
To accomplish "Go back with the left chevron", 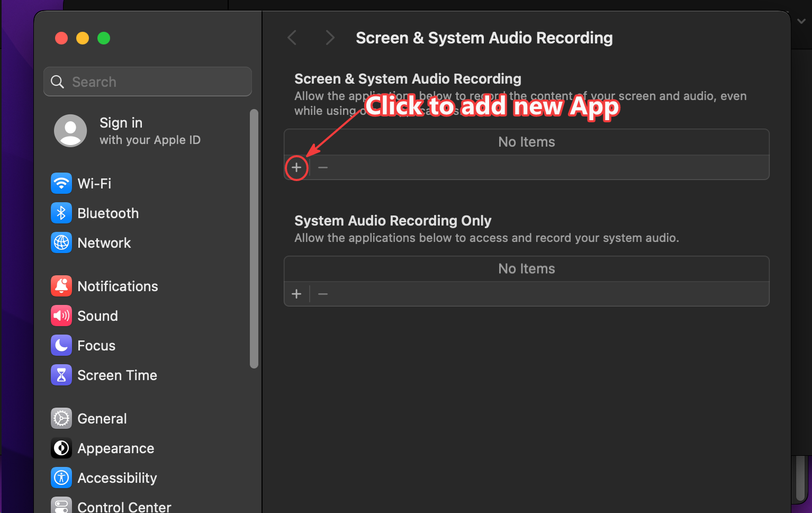I will 292,38.
